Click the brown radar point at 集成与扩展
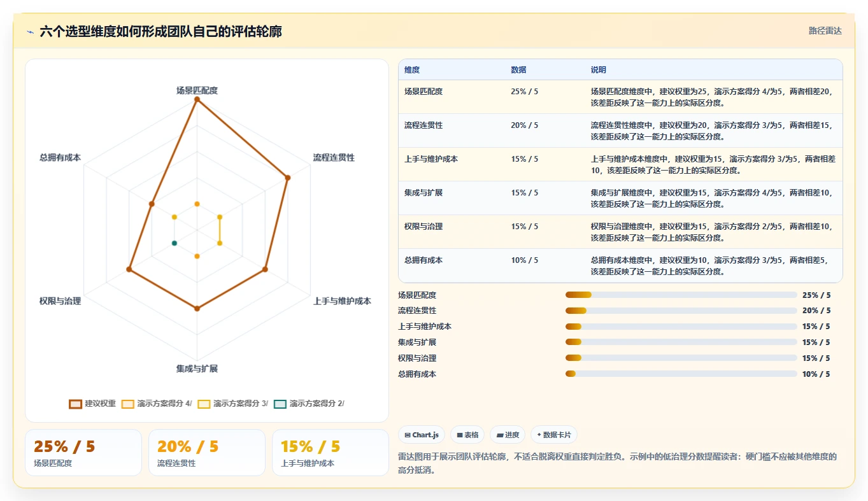This screenshot has height=501, width=868. coord(197,308)
